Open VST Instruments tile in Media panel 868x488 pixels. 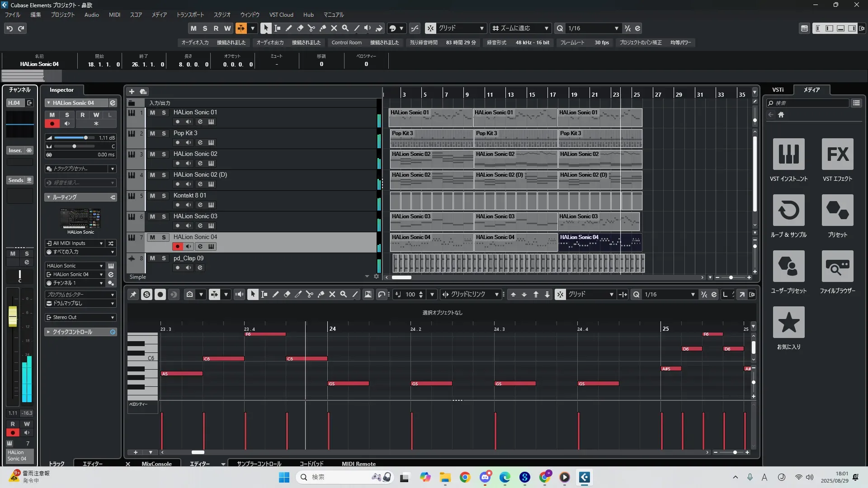pos(788,154)
